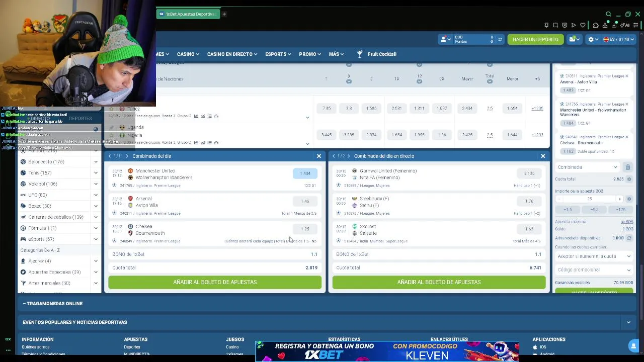The image size is (644, 362).
Task: Expand the Código promocional field
Action: point(594,270)
